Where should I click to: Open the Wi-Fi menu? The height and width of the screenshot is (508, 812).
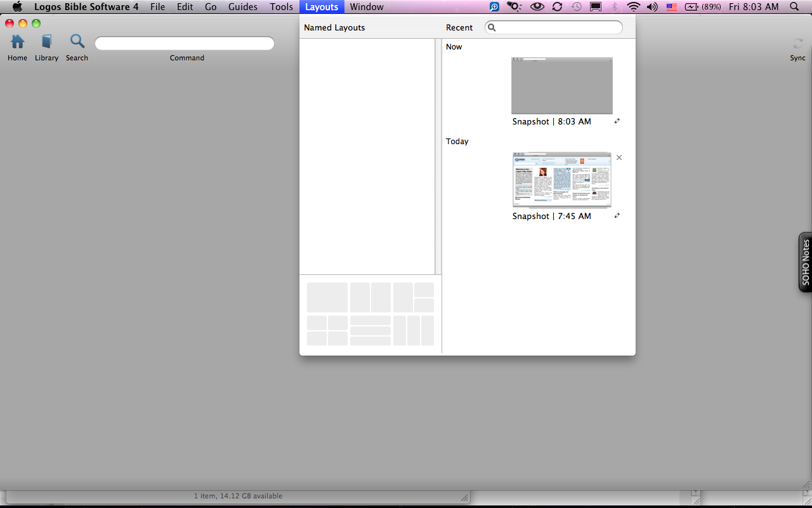[633, 7]
